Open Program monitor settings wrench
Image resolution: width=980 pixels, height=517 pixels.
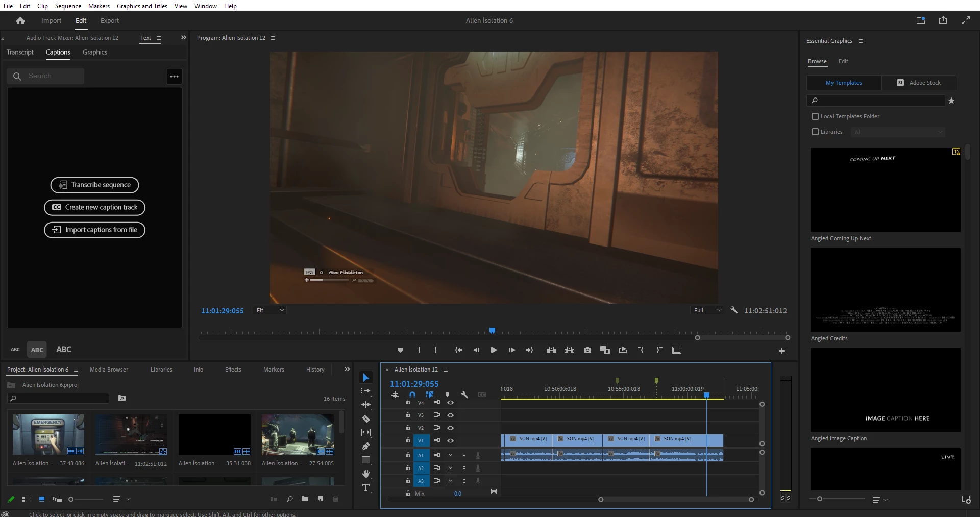(x=734, y=310)
